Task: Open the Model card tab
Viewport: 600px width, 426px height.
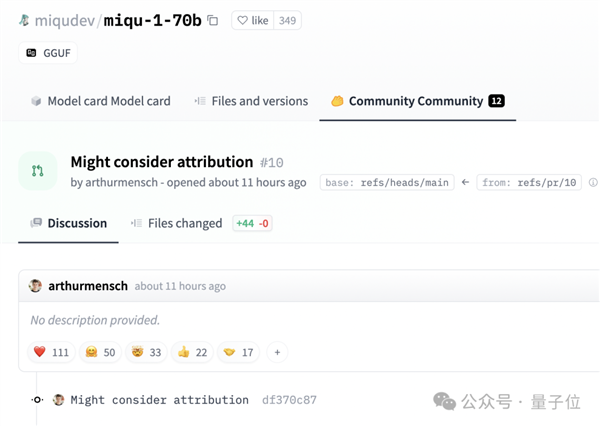Action: [100, 101]
